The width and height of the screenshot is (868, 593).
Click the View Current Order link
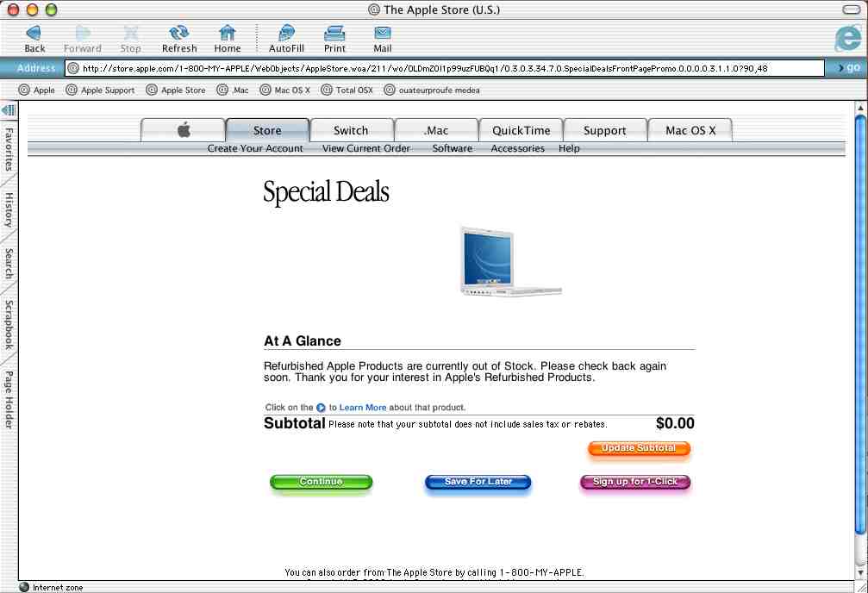pos(366,148)
